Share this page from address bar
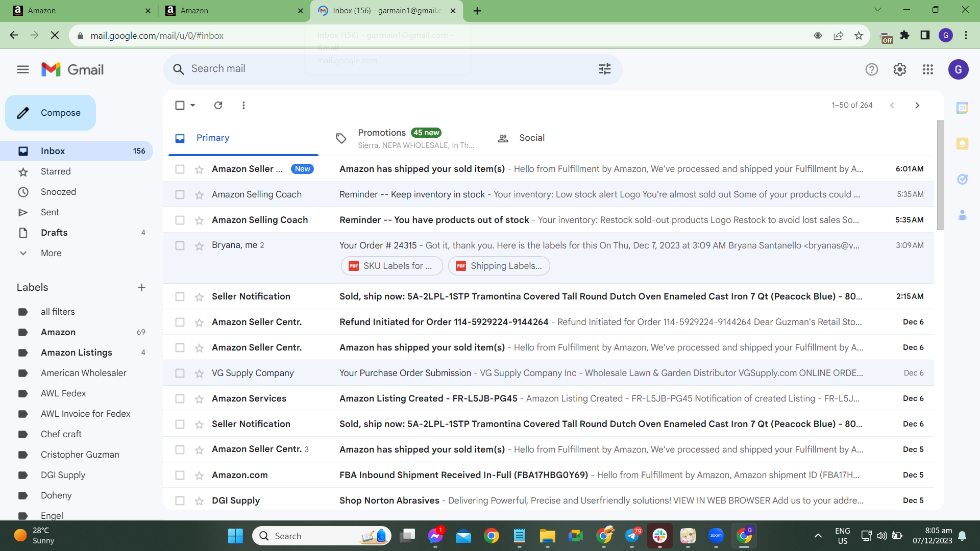 tap(838, 36)
